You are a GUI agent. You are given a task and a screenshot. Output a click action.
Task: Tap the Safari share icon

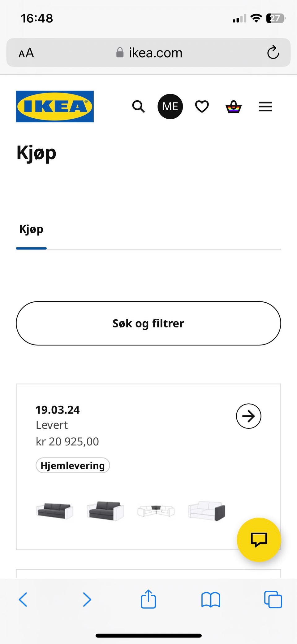point(148,599)
